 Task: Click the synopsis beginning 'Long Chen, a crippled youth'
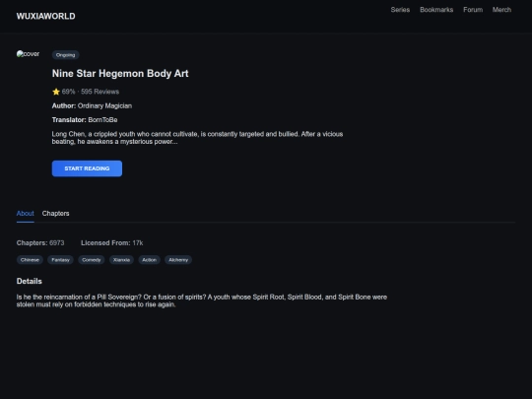(x=197, y=138)
